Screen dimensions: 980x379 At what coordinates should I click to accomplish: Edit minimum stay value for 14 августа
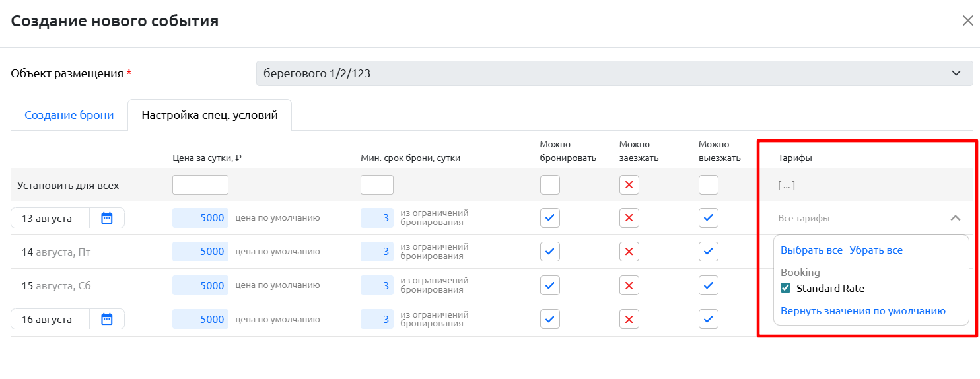pyautogui.click(x=377, y=252)
